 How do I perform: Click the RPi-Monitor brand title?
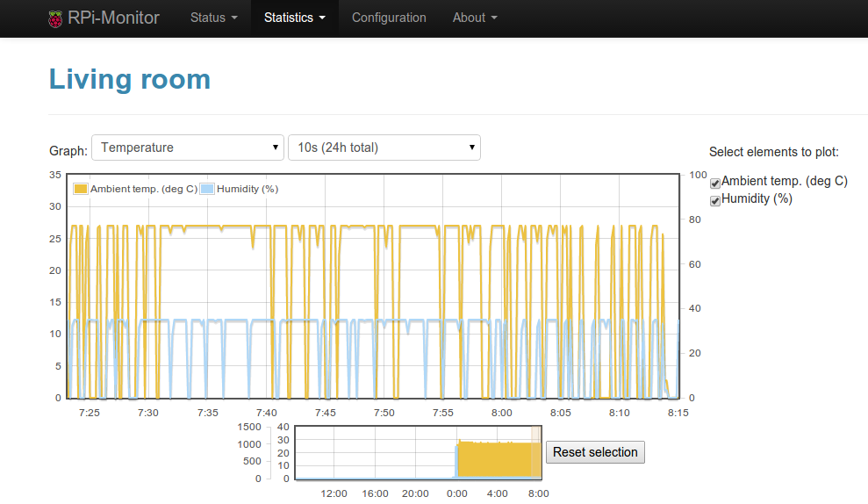113,18
